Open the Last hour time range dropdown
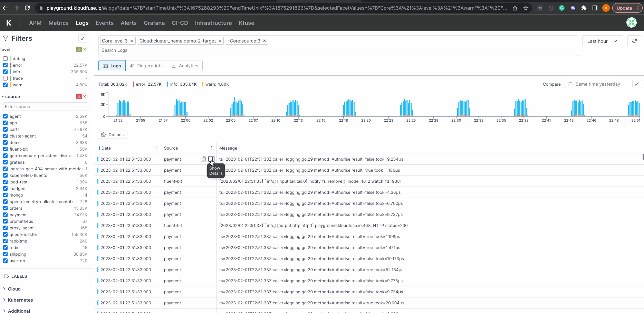 pyautogui.click(x=602, y=41)
